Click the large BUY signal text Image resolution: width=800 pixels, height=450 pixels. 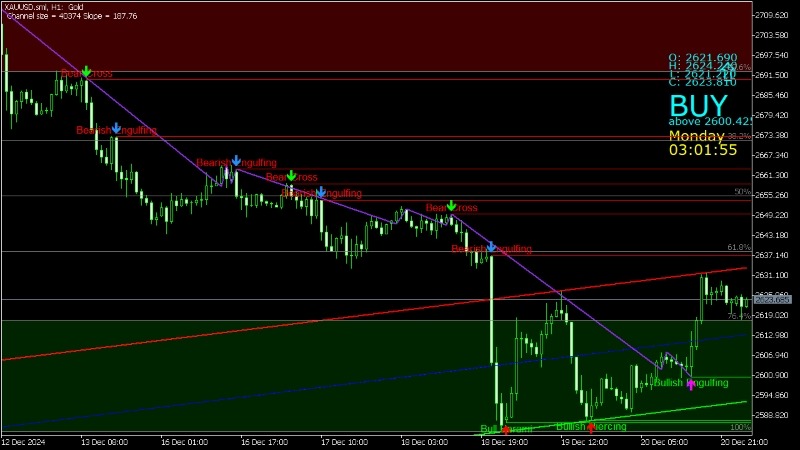tap(698, 106)
